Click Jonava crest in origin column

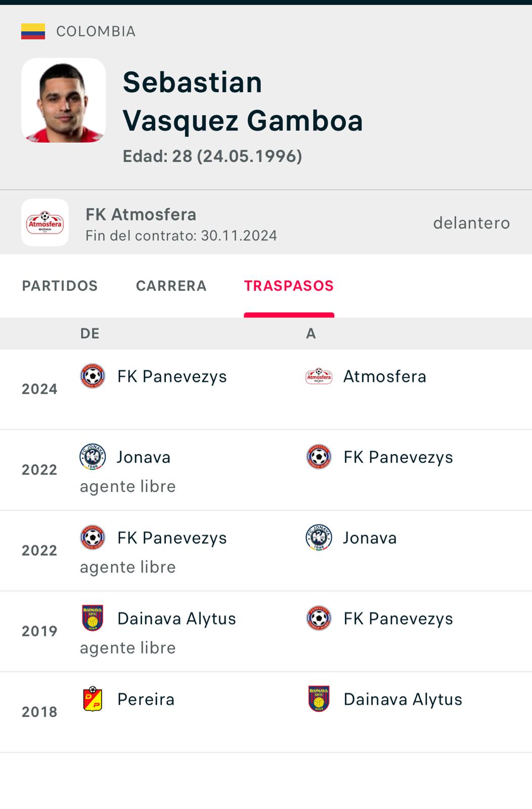(x=93, y=457)
